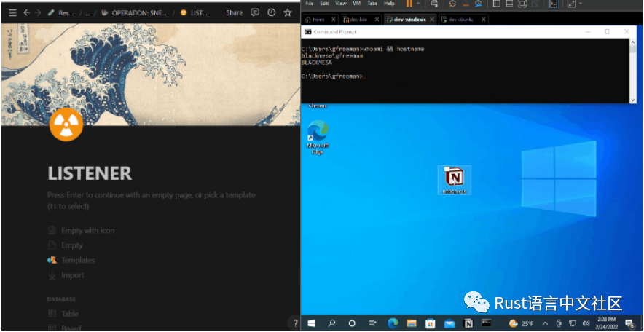Go back using Notion's left arrow
644x332 pixels.
pyautogui.click(x=27, y=12)
